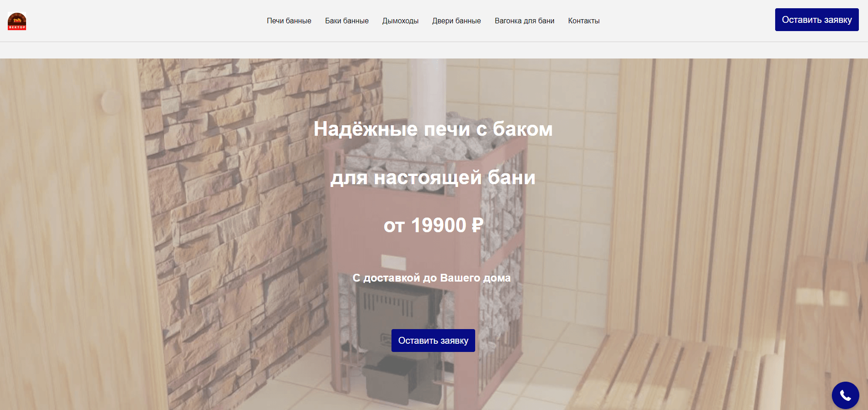The width and height of the screenshot is (868, 410).
Task: Click the header Оставить заявку button
Action: (817, 20)
